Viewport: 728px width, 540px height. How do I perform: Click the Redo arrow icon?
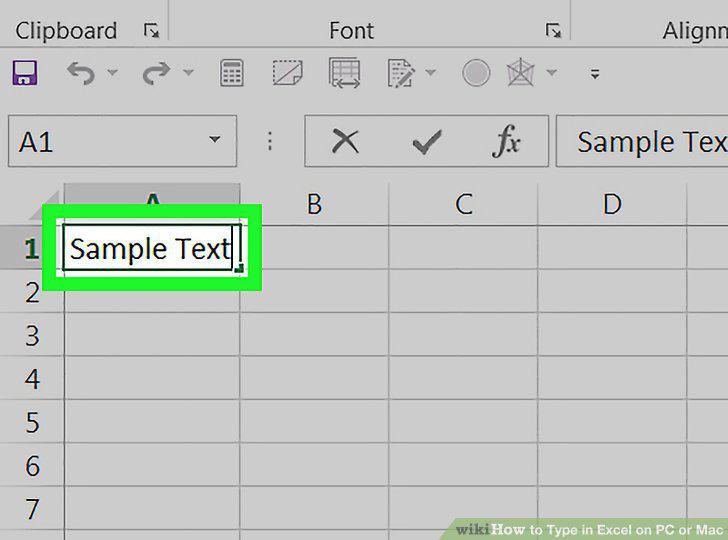click(x=156, y=73)
